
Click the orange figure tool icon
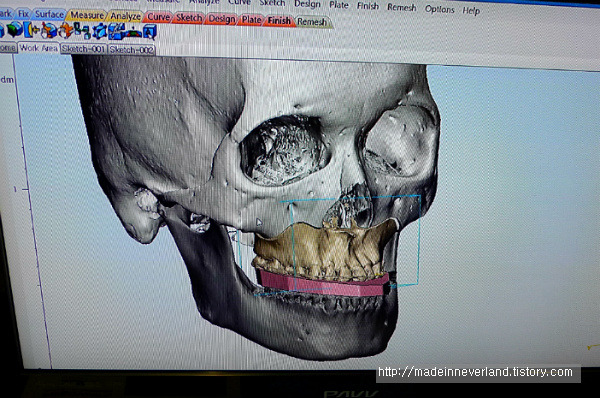point(65,31)
